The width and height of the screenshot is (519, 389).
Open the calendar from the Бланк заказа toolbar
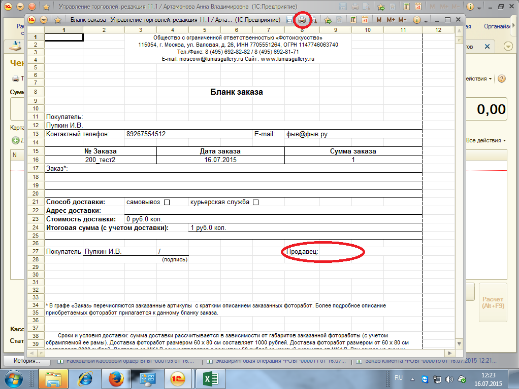tap(365, 20)
